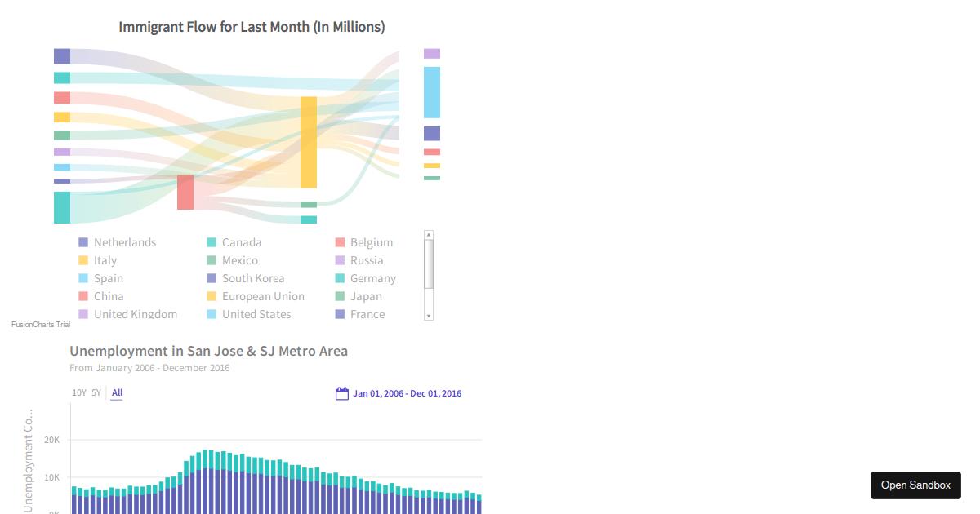Click the pink China node in the Sankey diagram

pyautogui.click(x=184, y=193)
